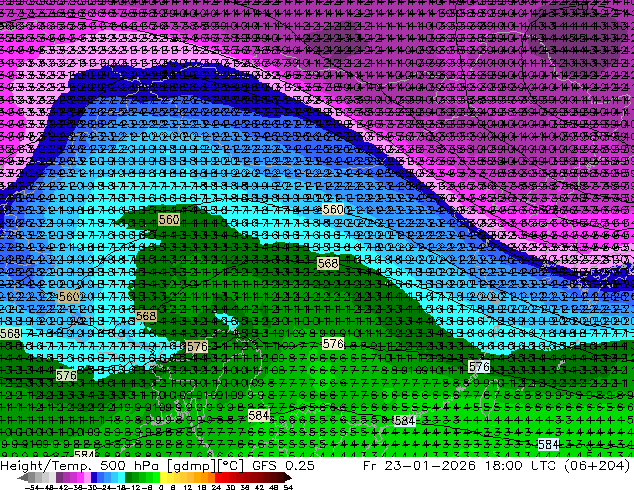This screenshot has height=490, width=634.
Task: Click the '[gdmp]' unit label
Action: [192, 466]
